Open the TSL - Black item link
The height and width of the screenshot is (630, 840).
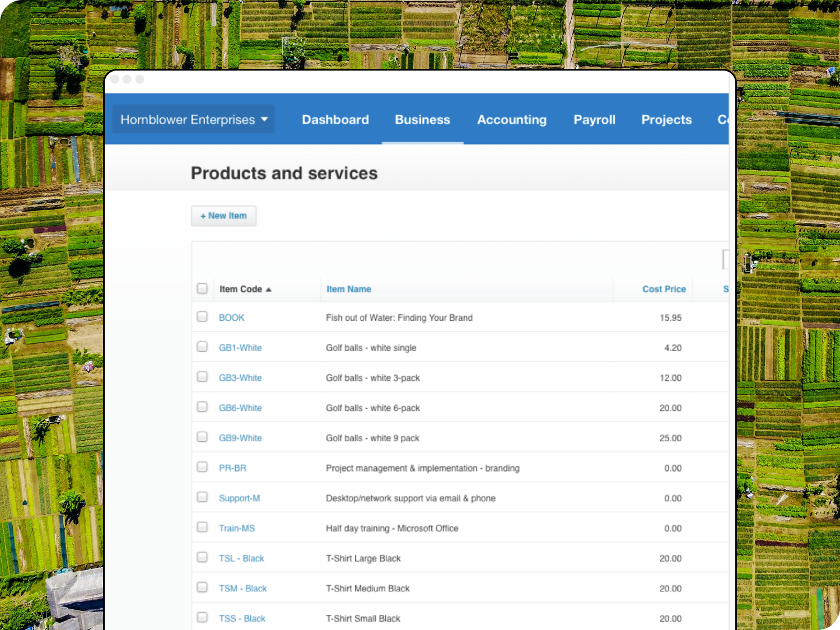click(241, 558)
